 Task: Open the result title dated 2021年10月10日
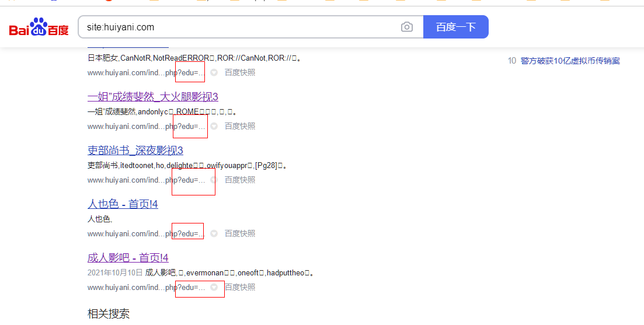point(128,258)
